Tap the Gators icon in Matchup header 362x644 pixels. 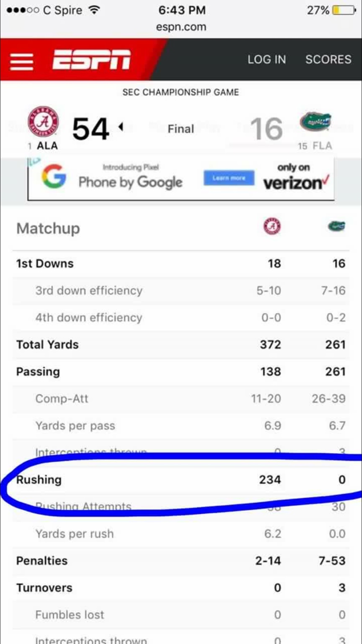point(336,227)
